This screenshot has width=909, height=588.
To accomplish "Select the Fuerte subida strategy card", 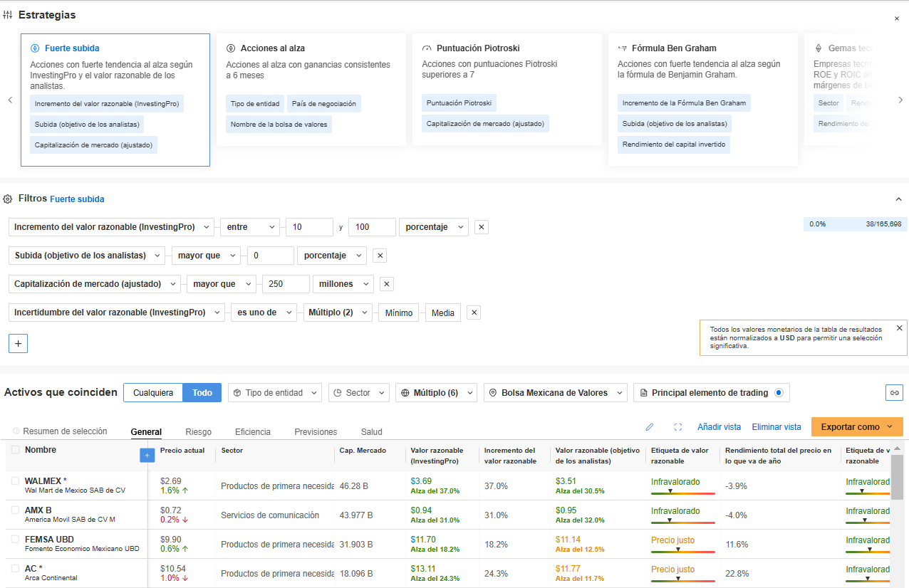I will (x=115, y=100).
